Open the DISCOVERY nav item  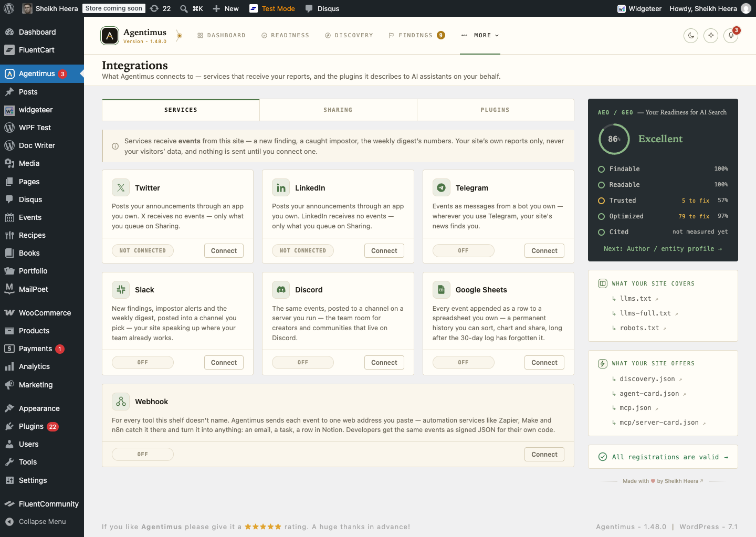tap(349, 36)
